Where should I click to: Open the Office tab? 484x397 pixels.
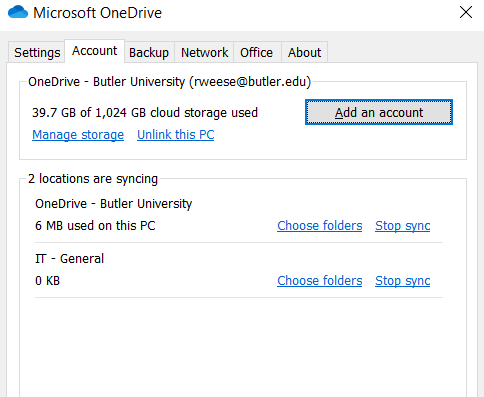coord(257,52)
